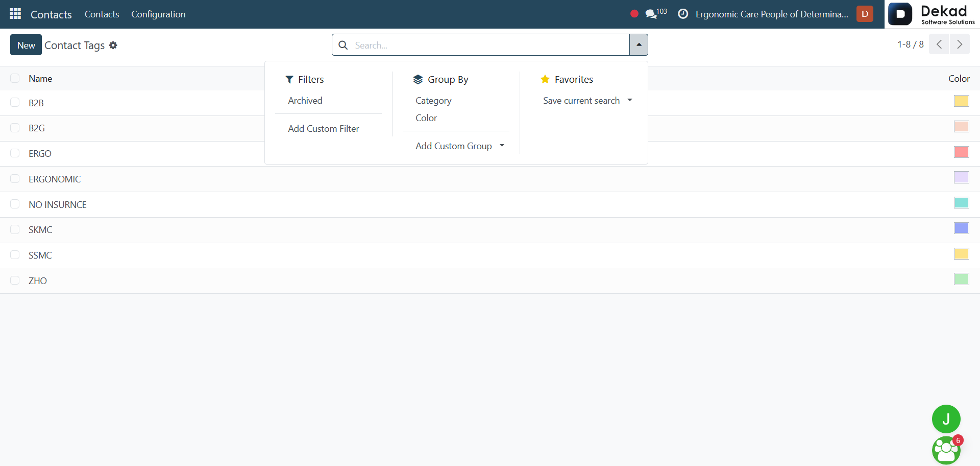Check the NO INSURNCE row checkbox
Viewport: 980px width, 466px height.
(x=15, y=204)
